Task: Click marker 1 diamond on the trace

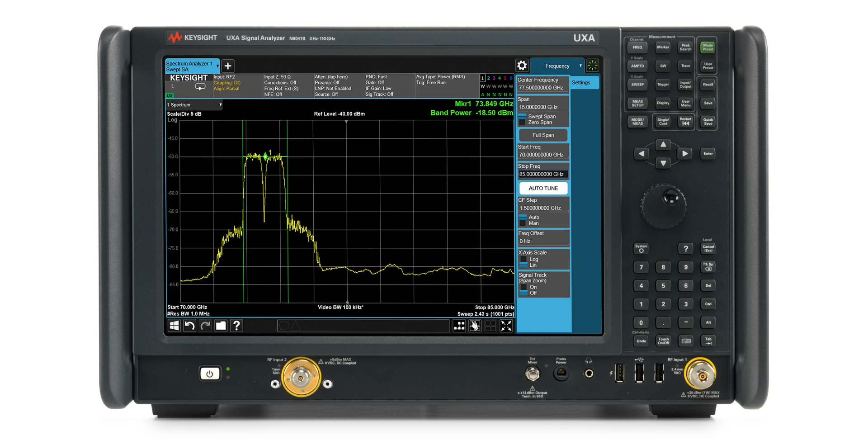Action: pos(265,156)
